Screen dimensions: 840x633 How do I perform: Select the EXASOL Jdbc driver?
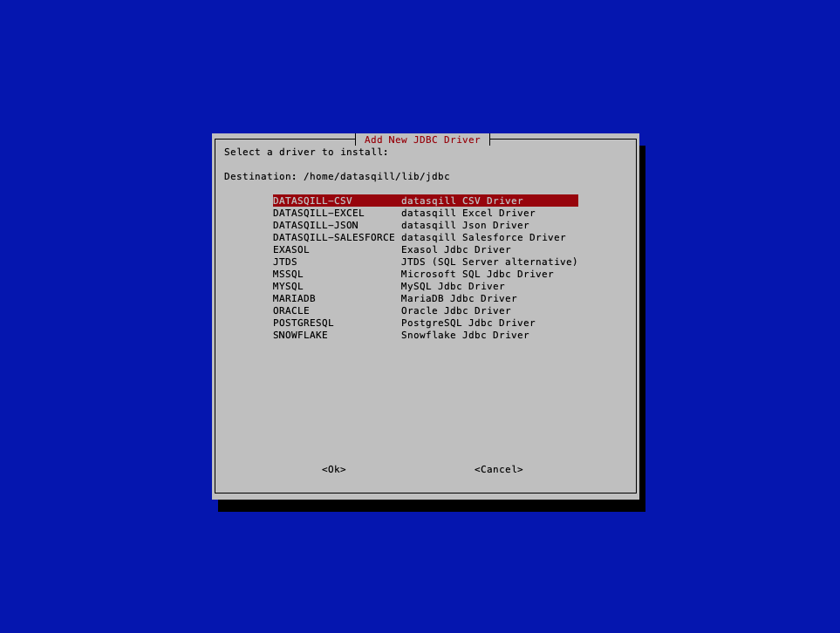point(290,248)
